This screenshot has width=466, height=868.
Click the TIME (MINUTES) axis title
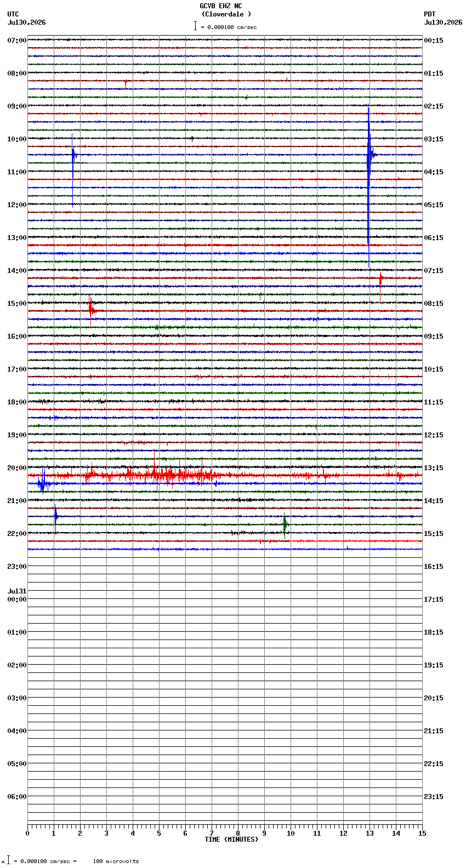tap(231, 839)
